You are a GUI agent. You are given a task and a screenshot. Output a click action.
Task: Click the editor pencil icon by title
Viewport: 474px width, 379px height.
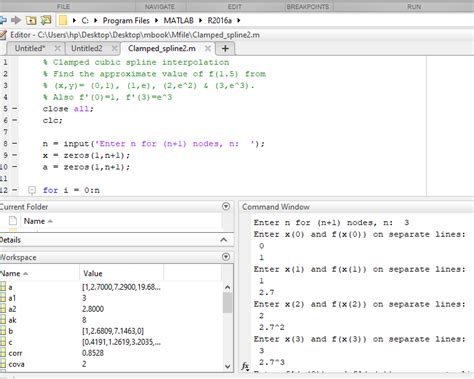coord(3,35)
